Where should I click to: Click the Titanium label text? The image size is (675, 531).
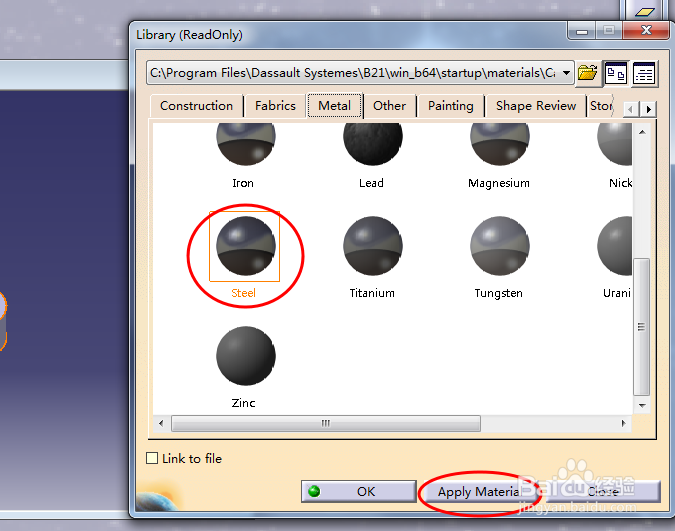pyautogui.click(x=372, y=293)
